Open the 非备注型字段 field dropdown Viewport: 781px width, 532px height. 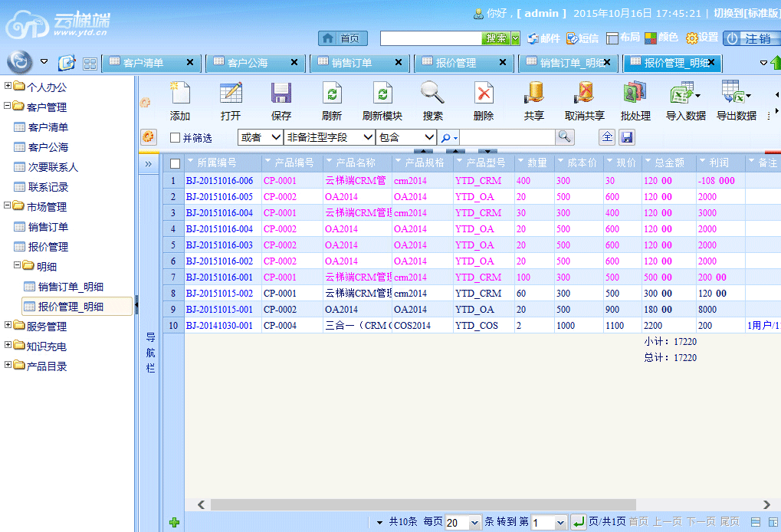(329, 137)
